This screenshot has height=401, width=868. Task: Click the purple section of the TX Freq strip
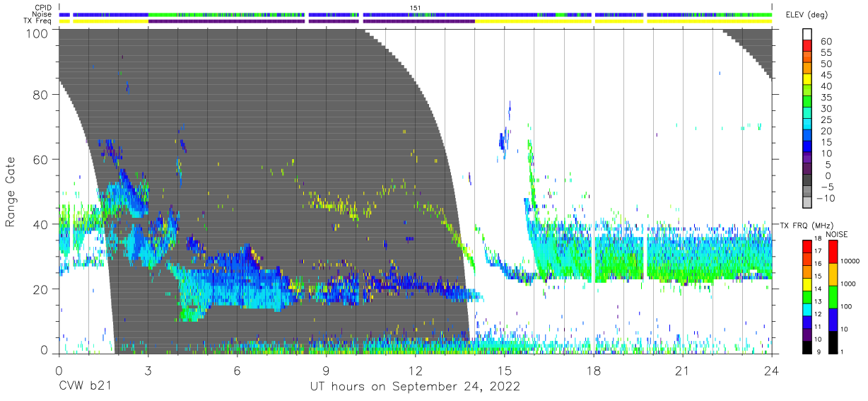(311, 21)
